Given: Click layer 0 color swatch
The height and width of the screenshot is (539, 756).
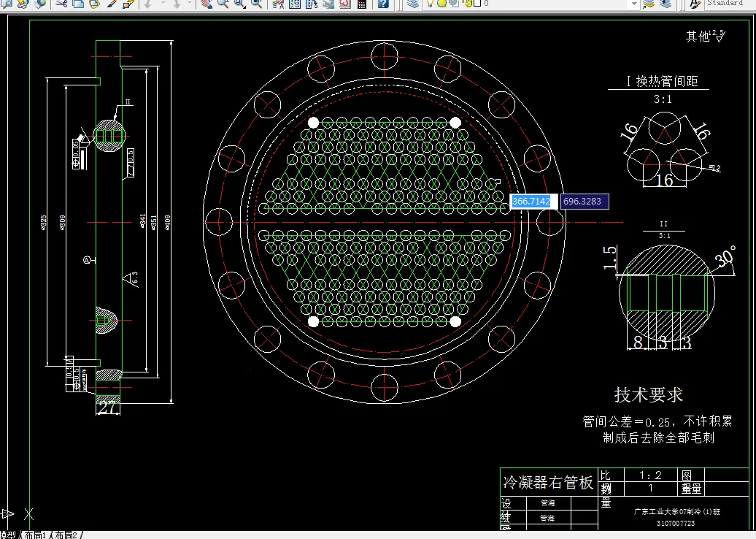Looking at the screenshot, I should tap(477, 3).
